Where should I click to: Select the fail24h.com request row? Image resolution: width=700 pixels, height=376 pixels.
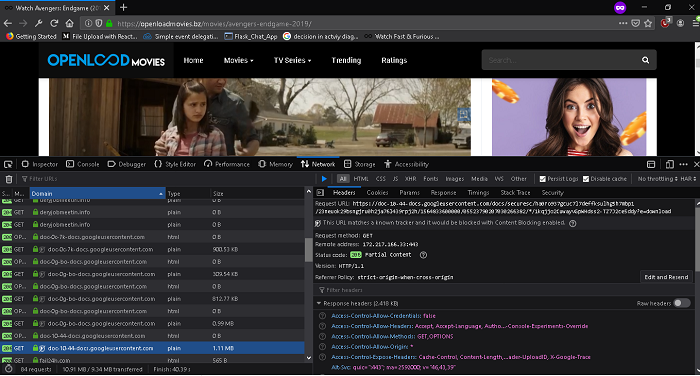click(x=152, y=360)
